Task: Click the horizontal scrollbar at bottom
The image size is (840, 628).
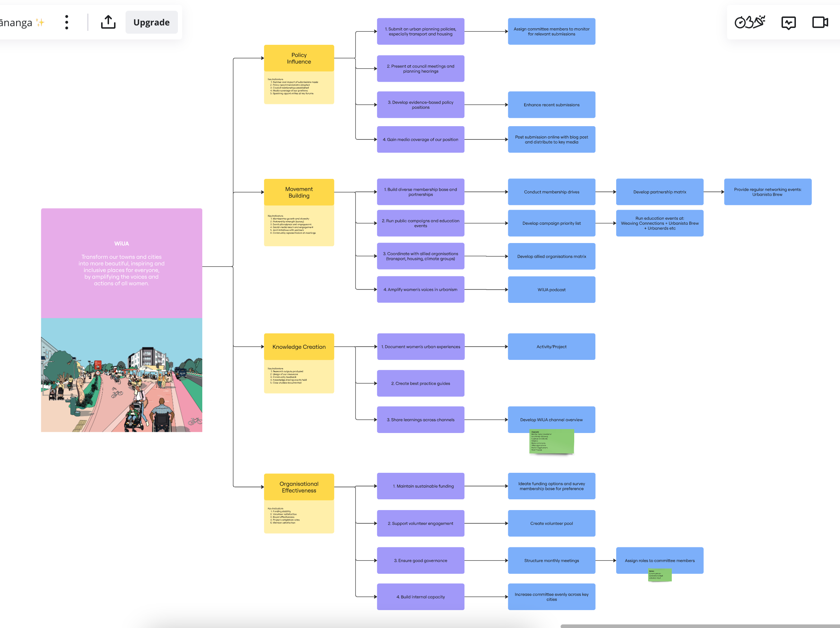Action: tap(700, 626)
